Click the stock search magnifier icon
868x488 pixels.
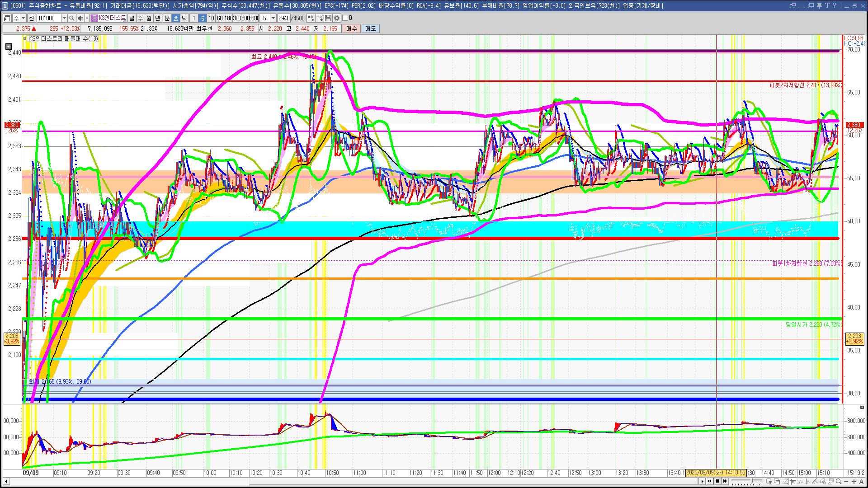pos(71,18)
